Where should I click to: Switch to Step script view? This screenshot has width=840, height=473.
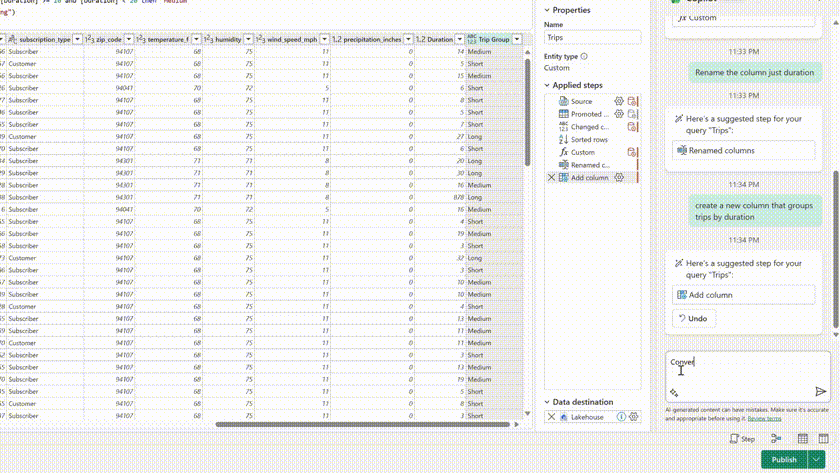742,439
